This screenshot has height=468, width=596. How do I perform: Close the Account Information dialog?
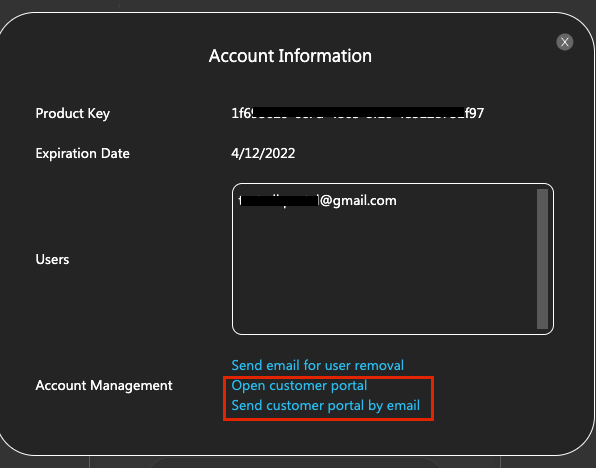[564, 42]
